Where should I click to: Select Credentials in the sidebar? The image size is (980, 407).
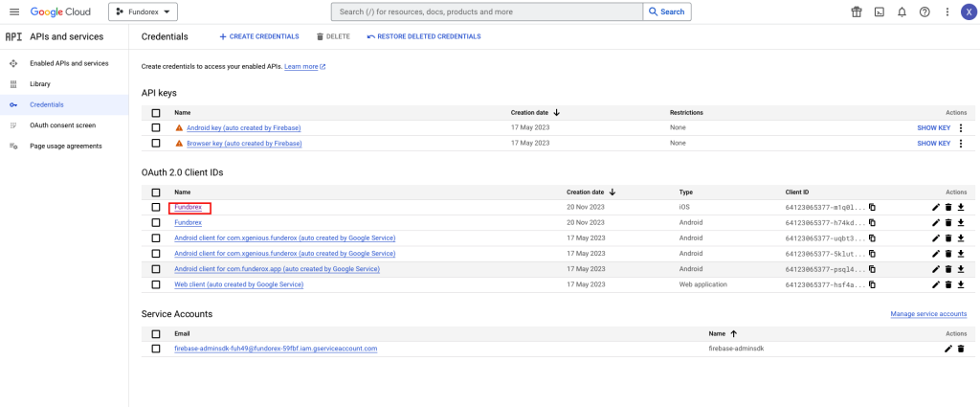coord(64,104)
